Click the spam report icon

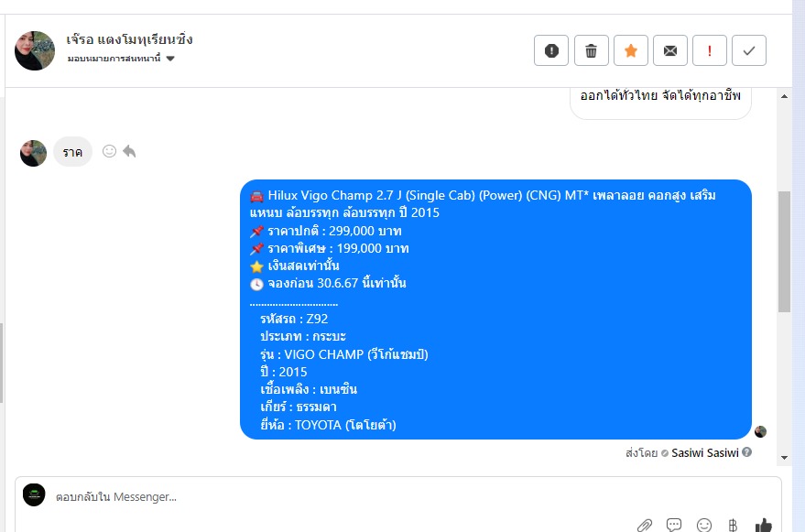pyautogui.click(x=551, y=50)
